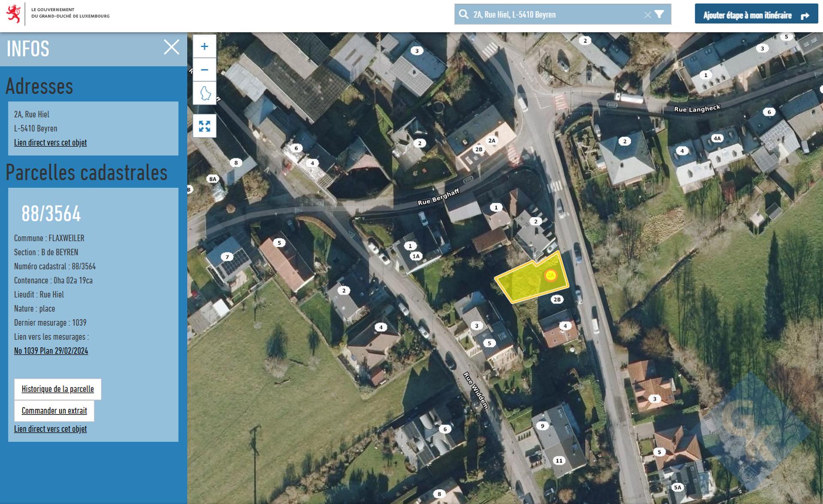Select orange 2A marker on highlighted parcel

point(551,275)
